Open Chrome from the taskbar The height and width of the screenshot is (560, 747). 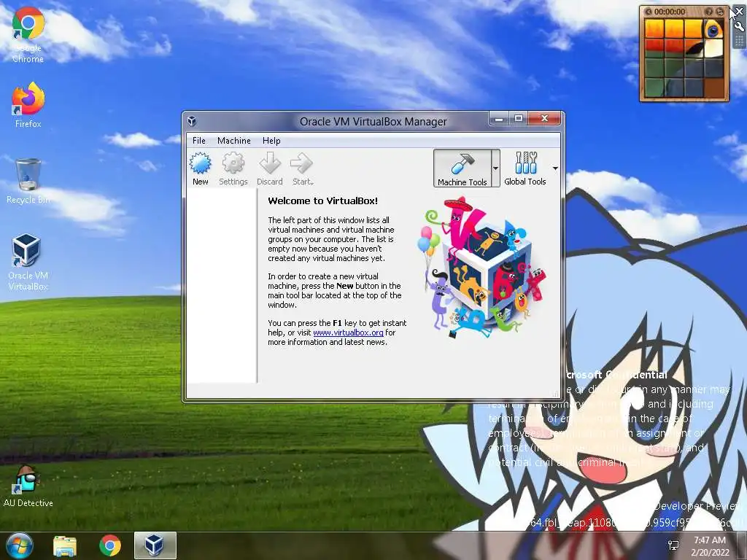pyautogui.click(x=110, y=545)
